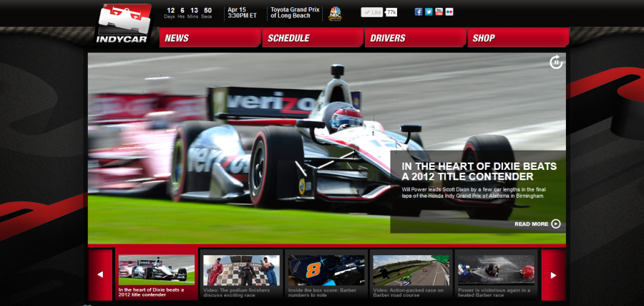The image size is (644, 306).
Task: Open the SCHEDULE menu
Action: click(313, 38)
